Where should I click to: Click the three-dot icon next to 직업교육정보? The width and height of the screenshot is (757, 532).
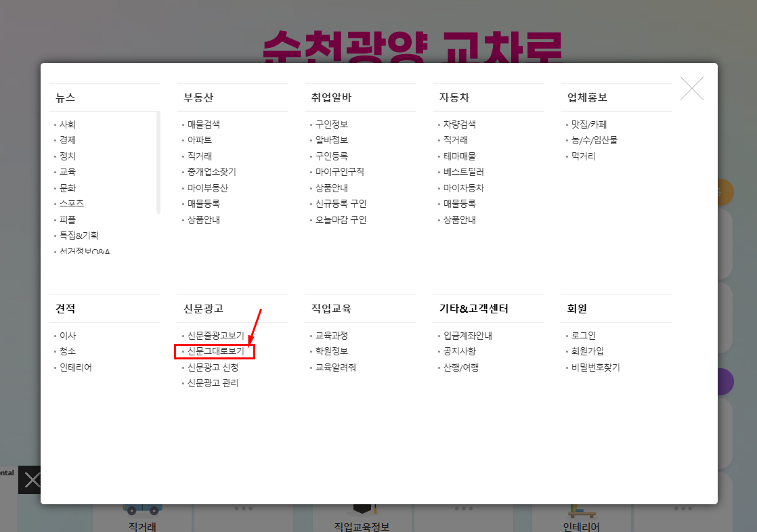(463, 510)
